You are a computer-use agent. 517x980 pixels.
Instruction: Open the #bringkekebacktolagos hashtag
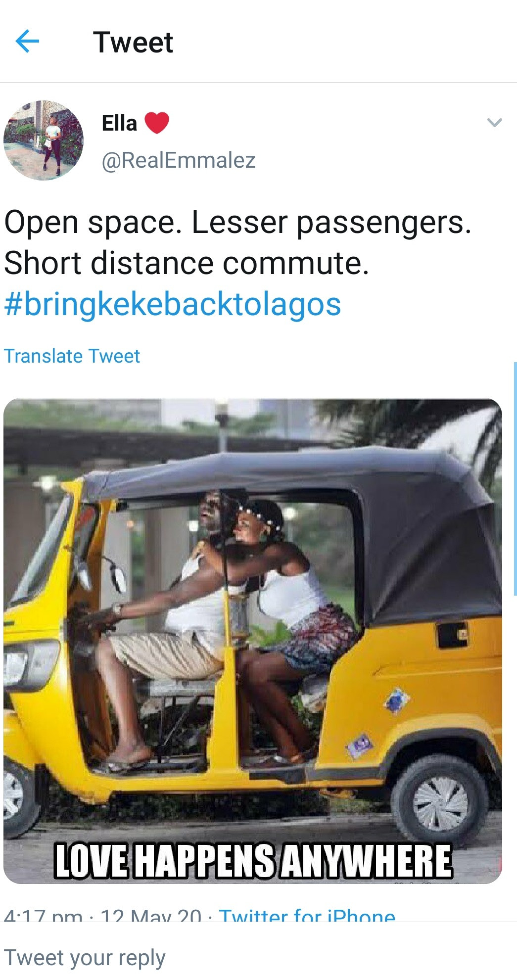click(x=173, y=304)
